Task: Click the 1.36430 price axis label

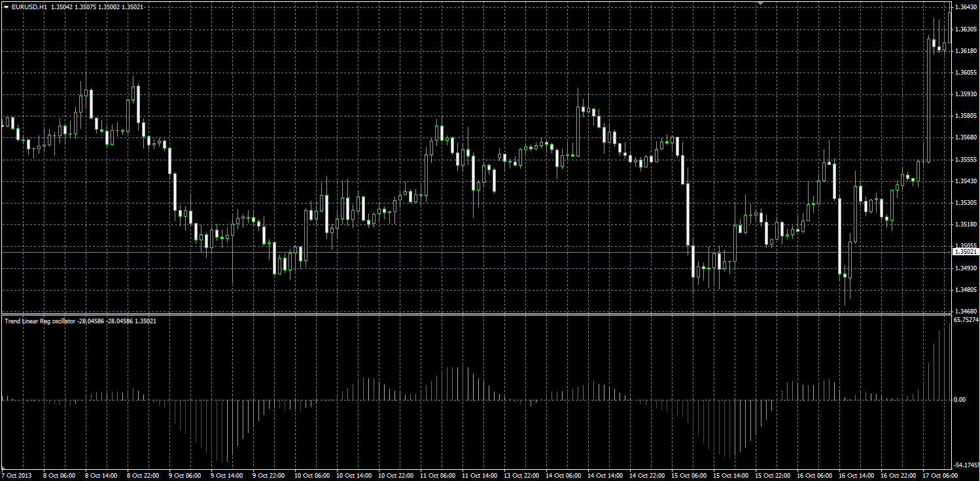Action: 966,7
